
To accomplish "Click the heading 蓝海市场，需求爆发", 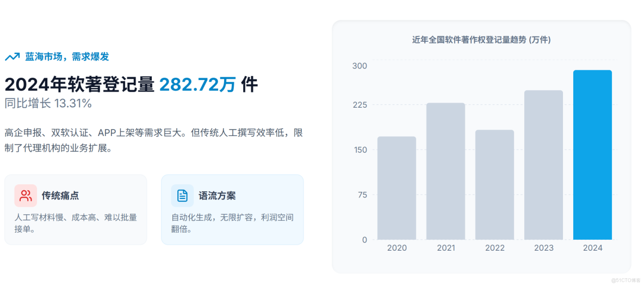I will (67, 57).
